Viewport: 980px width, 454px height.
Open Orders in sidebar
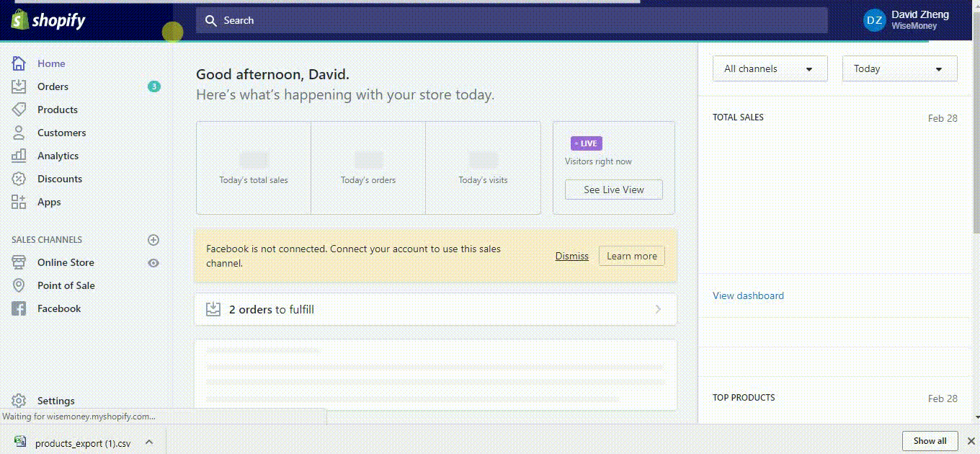point(53,86)
